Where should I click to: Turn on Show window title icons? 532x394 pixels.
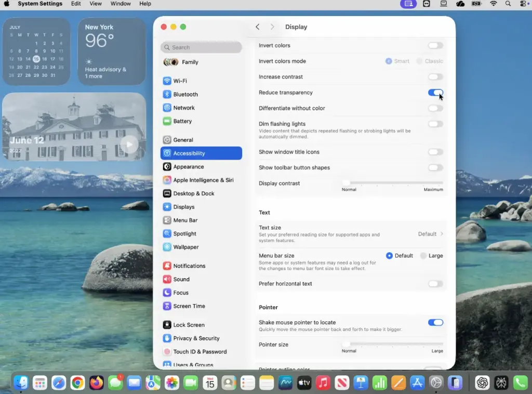click(435, 152)
